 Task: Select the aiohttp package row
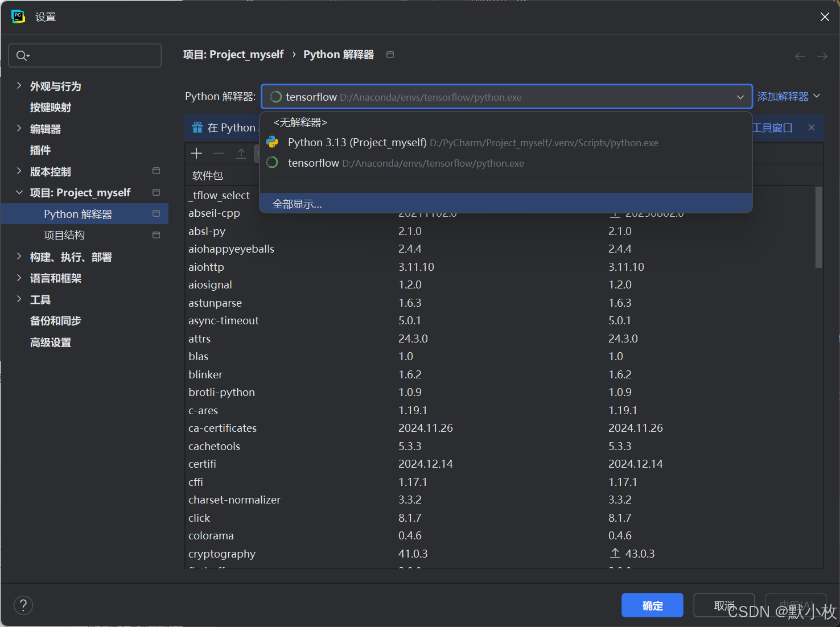(501, 267)
